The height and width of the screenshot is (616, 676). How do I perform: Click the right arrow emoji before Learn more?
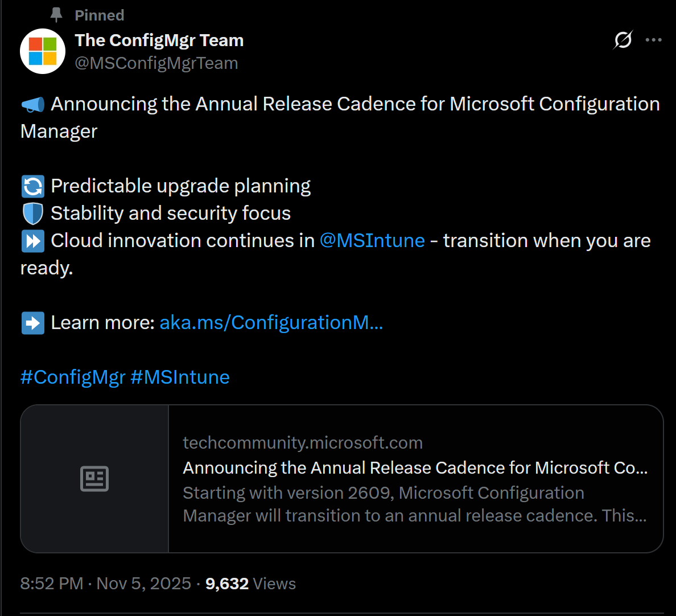click(x=32, y=323)
